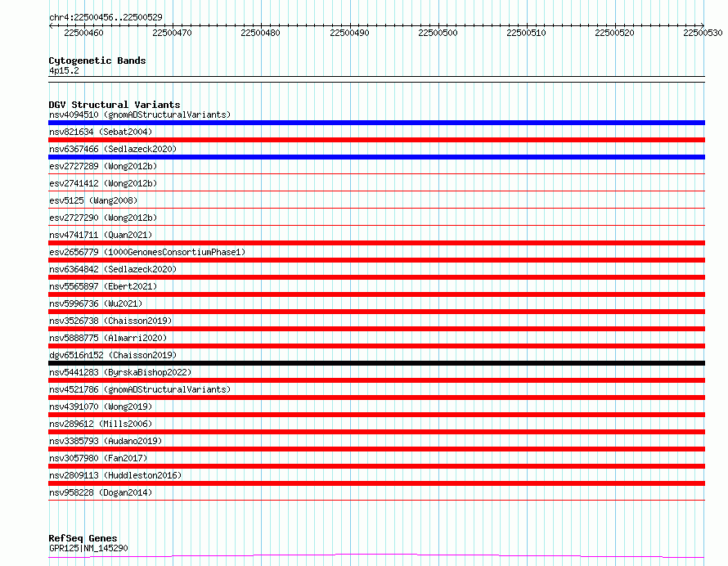Viewport: 728px width, 566px height.
Task: Click the Cytogenetic Bands track header
Action: (x=97, y=61)
